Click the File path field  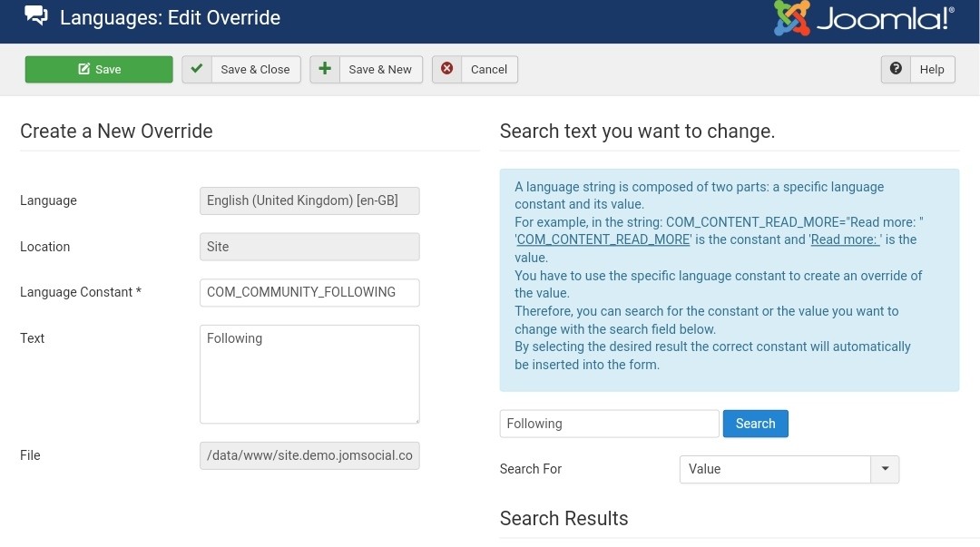coord(309,455)
